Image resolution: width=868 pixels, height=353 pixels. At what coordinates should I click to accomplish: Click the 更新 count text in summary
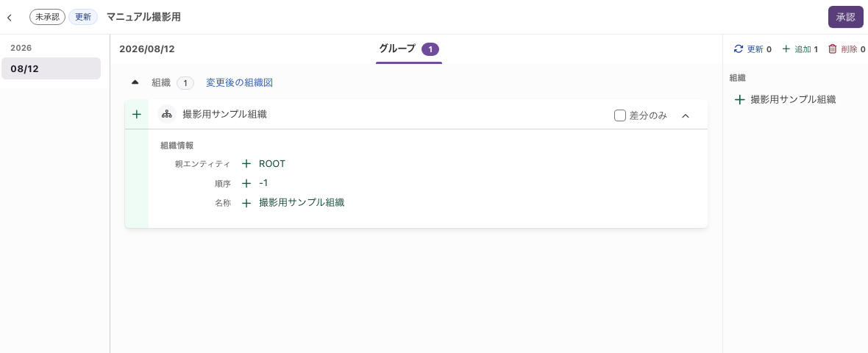759,49
